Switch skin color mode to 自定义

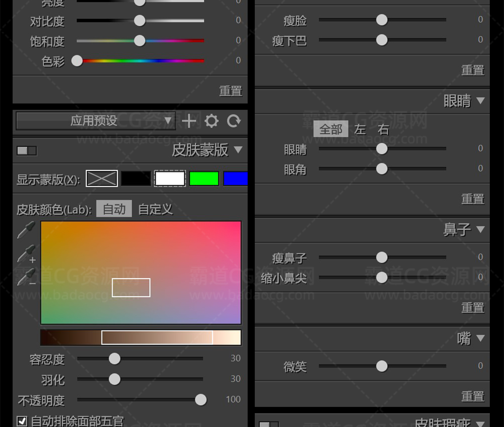tap(156, 209)
